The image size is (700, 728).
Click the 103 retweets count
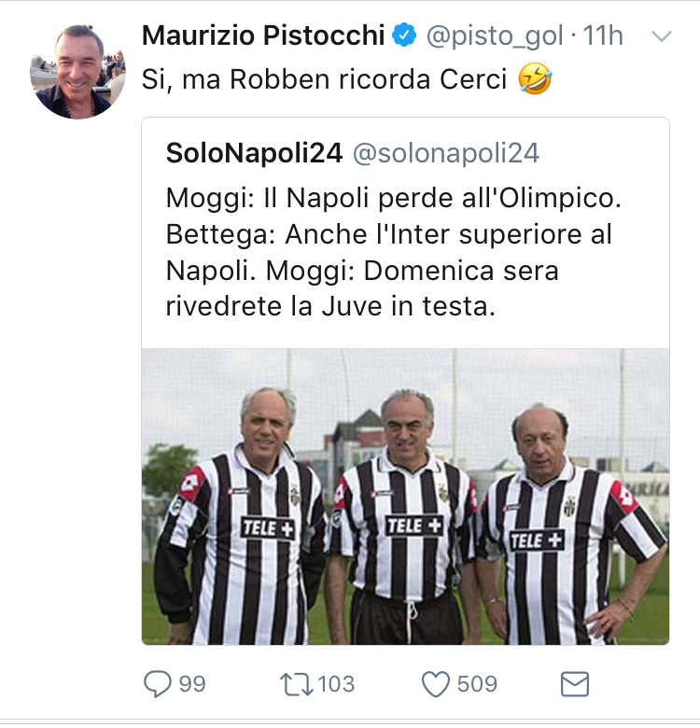coord(336,684)
